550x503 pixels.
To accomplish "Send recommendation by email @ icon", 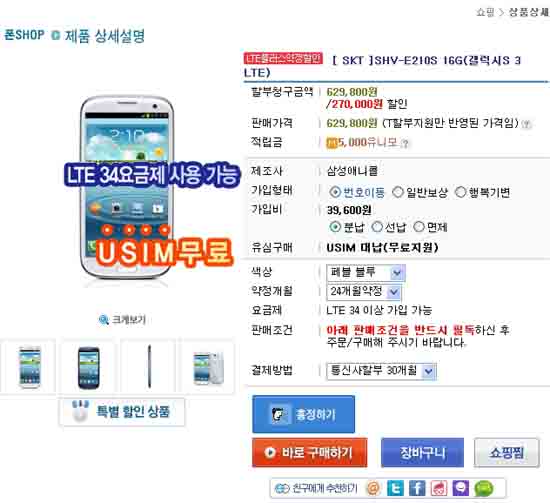I will pos(373,488).
